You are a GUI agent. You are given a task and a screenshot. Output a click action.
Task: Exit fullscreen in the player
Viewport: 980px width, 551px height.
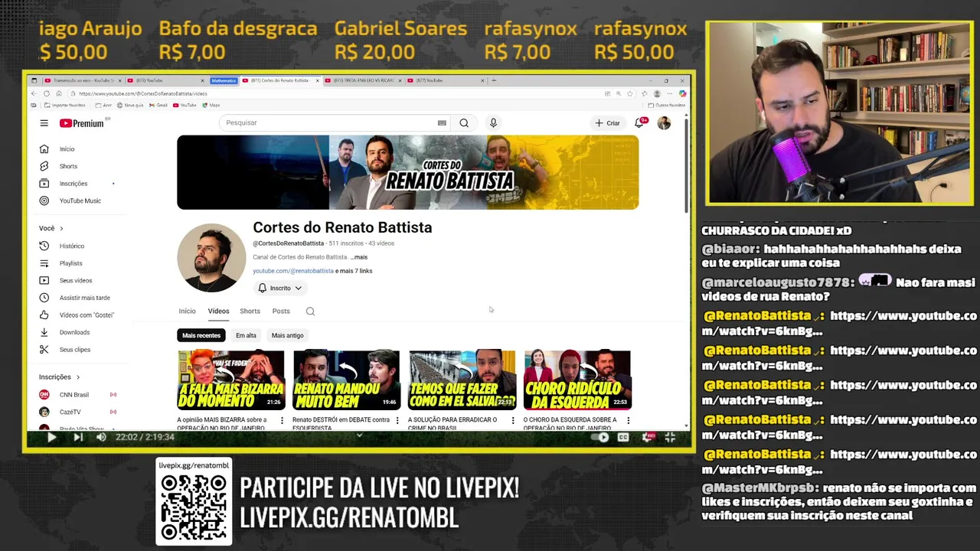click(670, 437)
